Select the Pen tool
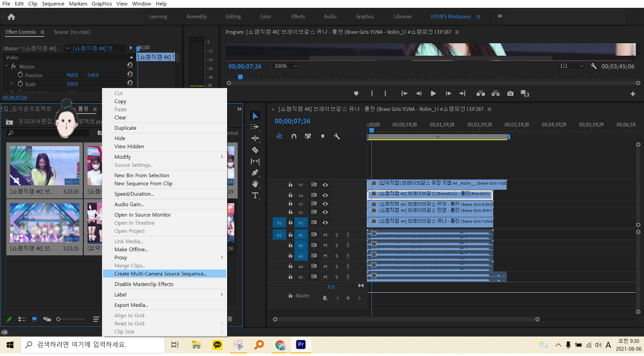Screen dimensions: 644x356 click(255, 173)
